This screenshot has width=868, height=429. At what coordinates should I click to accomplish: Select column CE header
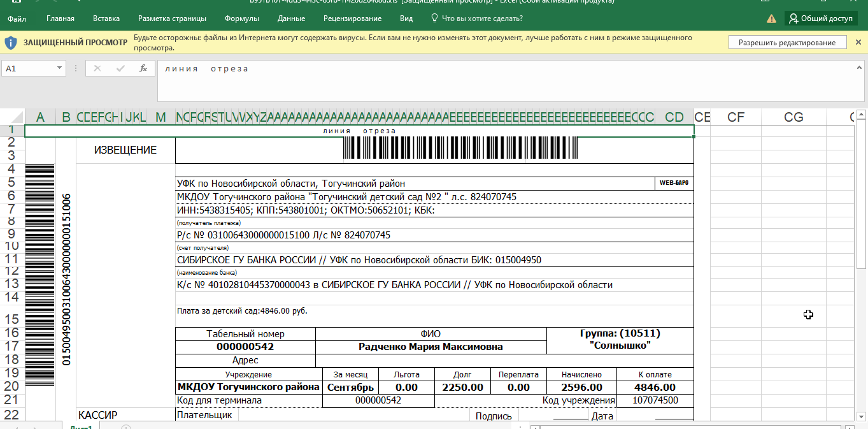702,117
